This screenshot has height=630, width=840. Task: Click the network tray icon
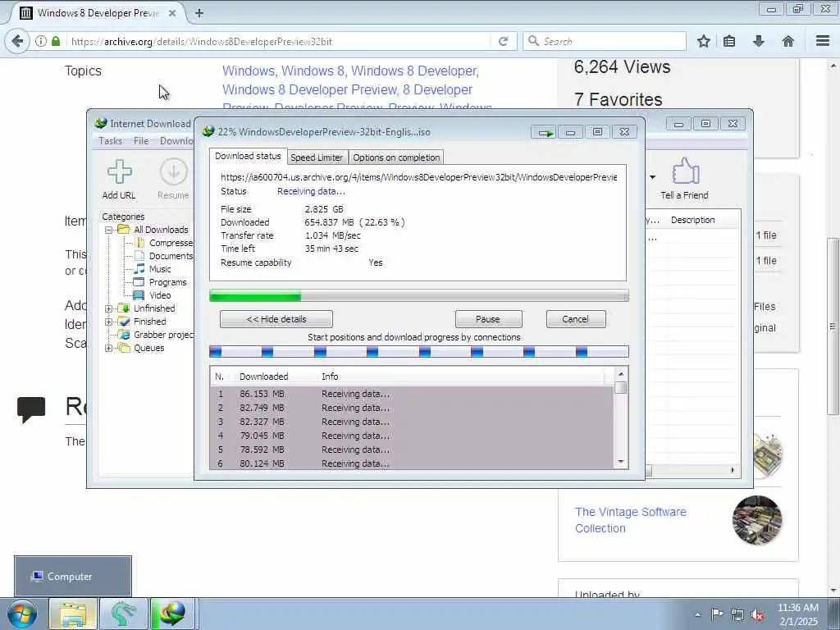tap(737, 614)
